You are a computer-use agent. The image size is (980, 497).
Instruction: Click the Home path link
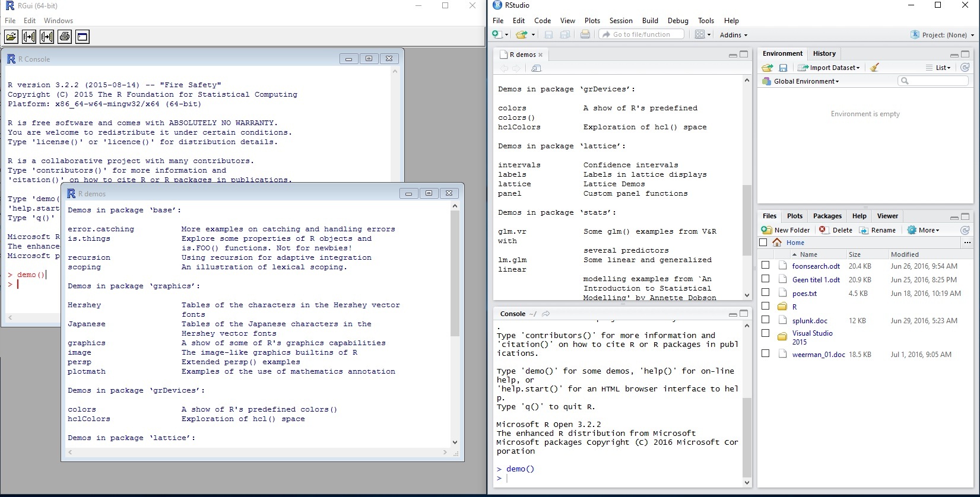tap(795, 242)
